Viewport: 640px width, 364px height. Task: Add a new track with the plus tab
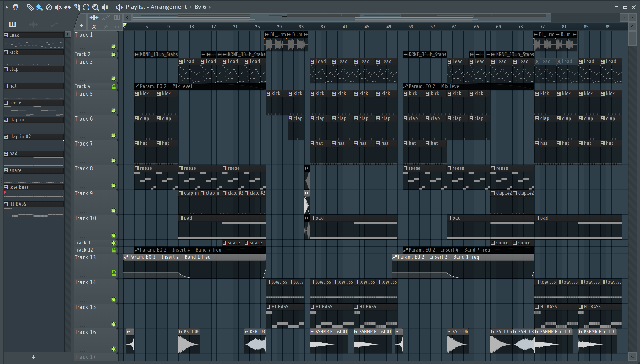(x=81, y=26)
